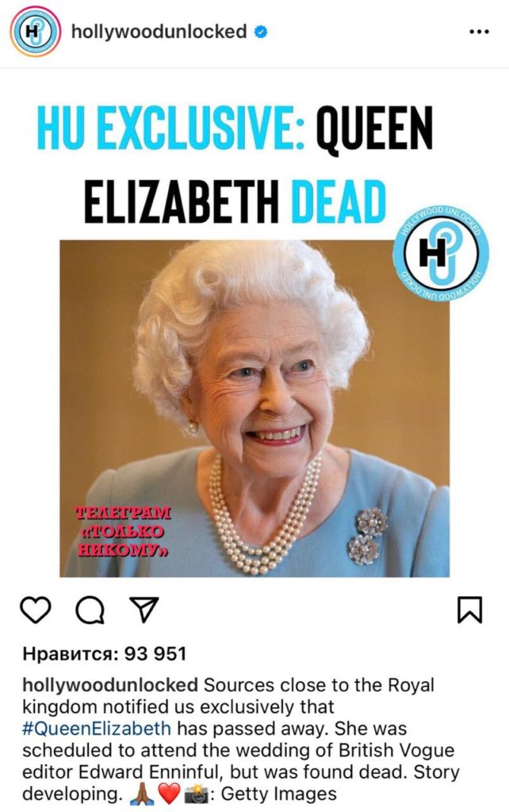Tap the 'HU EXCLUSIVE' headline text
This screenshot has height=812, width=509.
(x=170, y=128)
